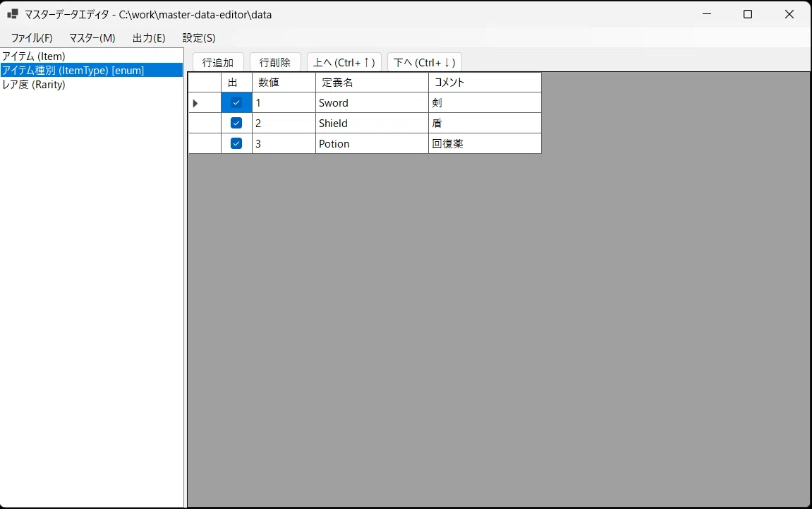Select the grid's top-left select-all corner cell
Screen dimensions: 812x509
click(205, 83)
